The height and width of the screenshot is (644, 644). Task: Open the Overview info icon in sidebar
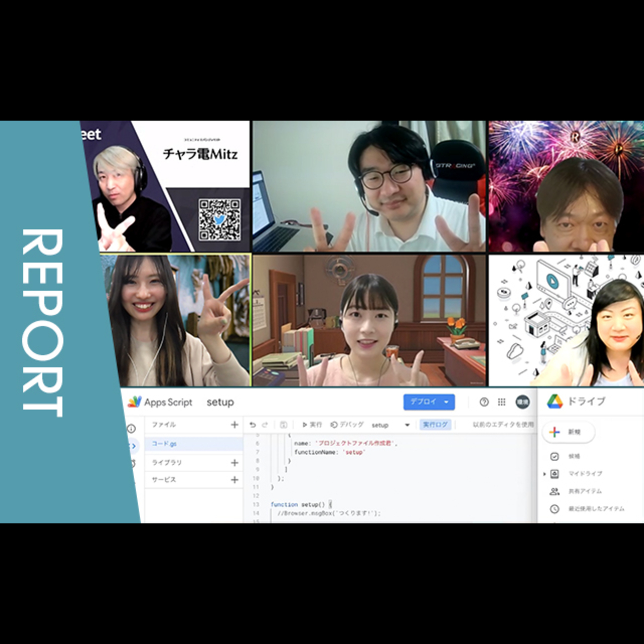pyautogui.click(x=131, y=429)
